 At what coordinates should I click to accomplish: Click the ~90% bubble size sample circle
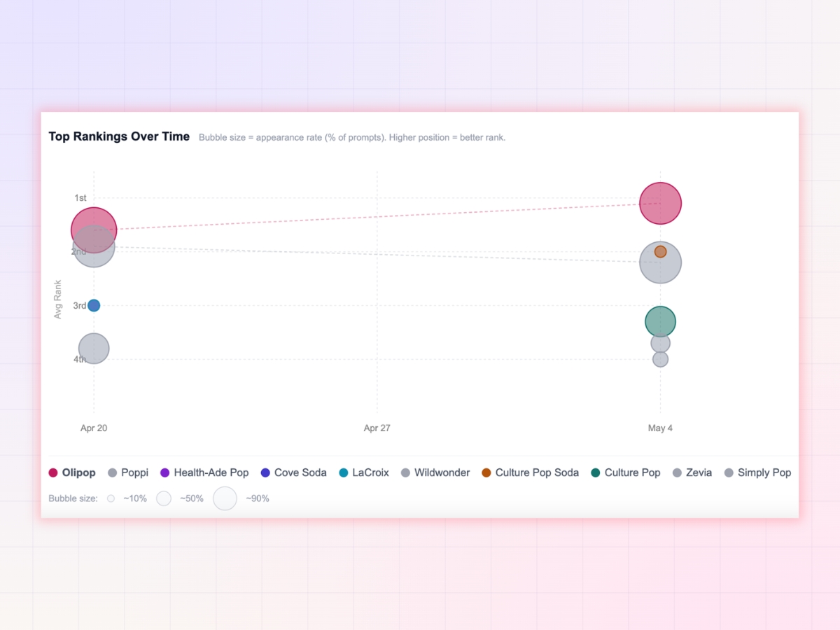click(225, 498)
